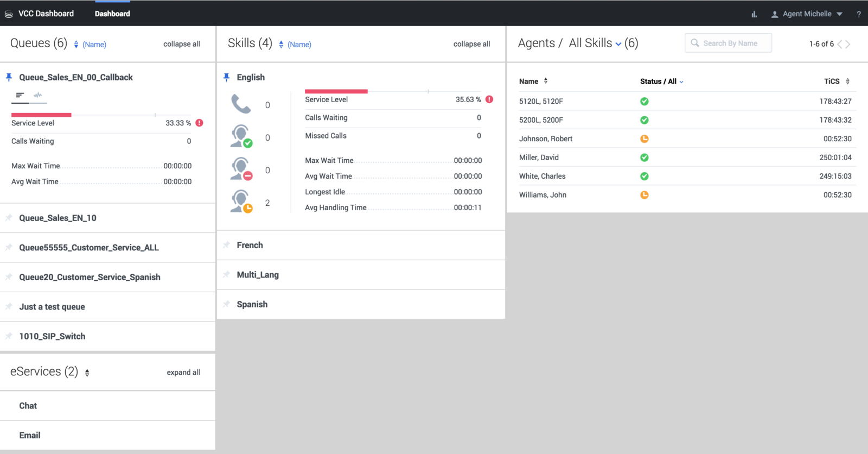Viewport: 868px width, 454px height.
Task: Expand the 1010_SIP_Switch queue row
Action: click(107, 336)
